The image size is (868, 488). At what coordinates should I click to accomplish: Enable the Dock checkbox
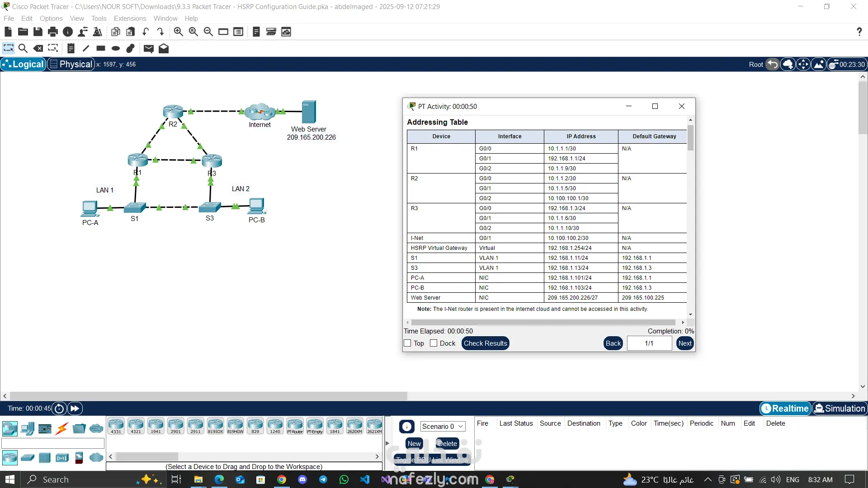[x=434, y=343]
